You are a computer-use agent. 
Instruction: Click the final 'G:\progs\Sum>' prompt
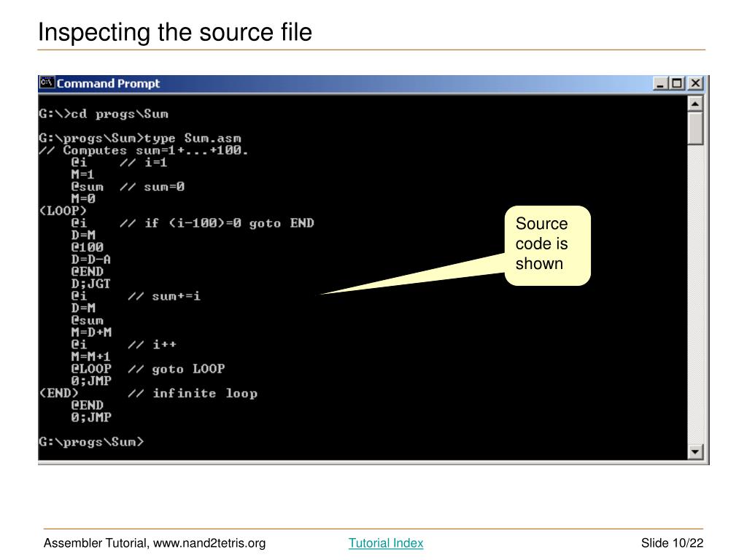pos(91,442)
